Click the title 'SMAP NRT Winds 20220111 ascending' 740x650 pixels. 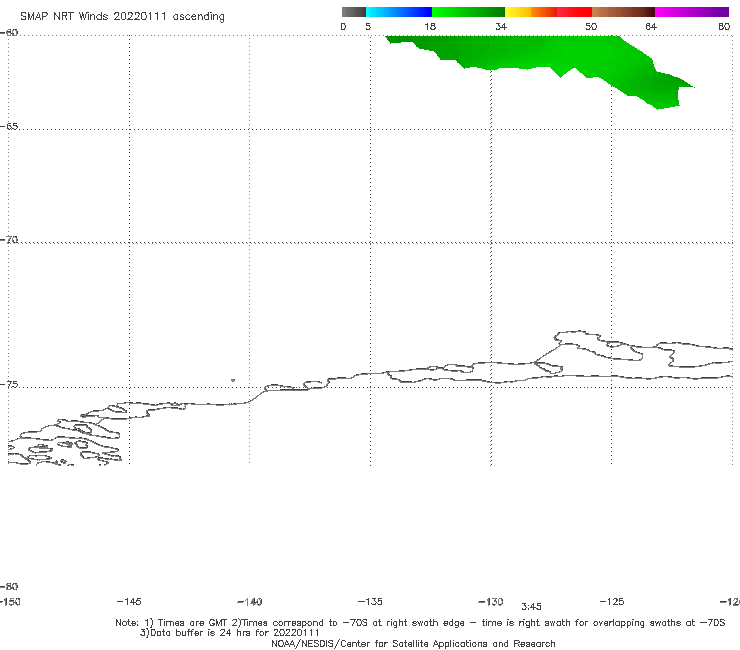click(122, 17)
